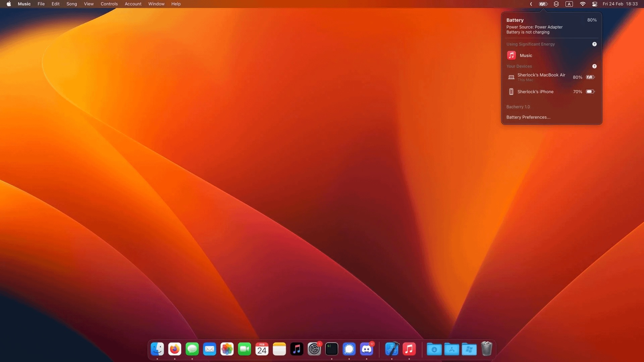
Task: Open Control Center from the menu bar
Action: tap(594, 4)
